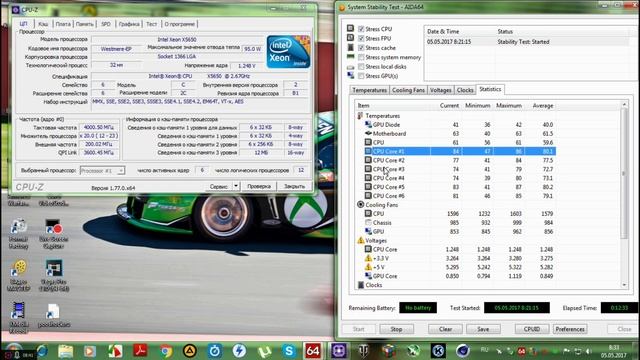
Task: Switch to the Temperatures tab in AIDA64
Action: 369,90
